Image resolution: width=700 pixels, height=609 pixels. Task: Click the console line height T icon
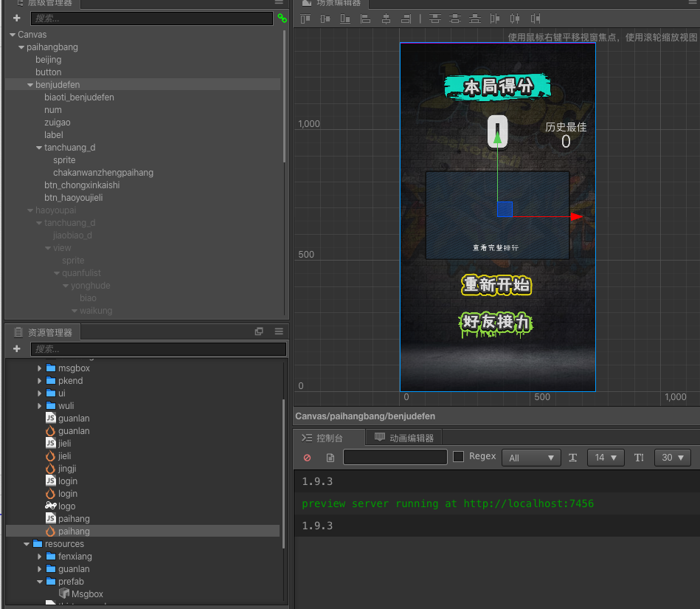(x=639, y=458)
